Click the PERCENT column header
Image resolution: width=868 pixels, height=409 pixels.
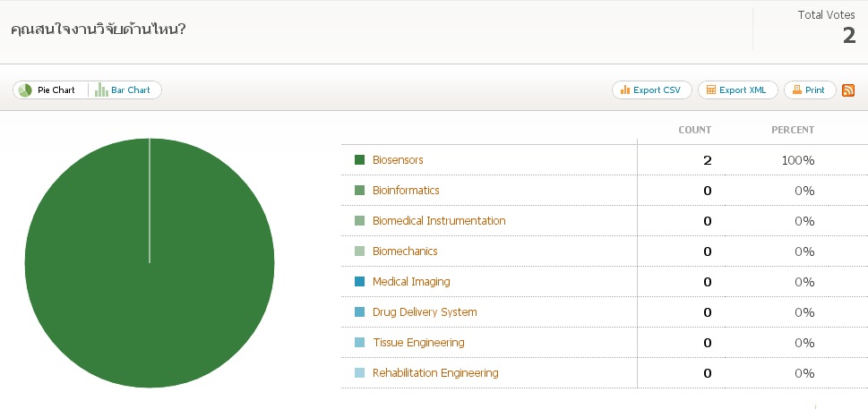792,130
